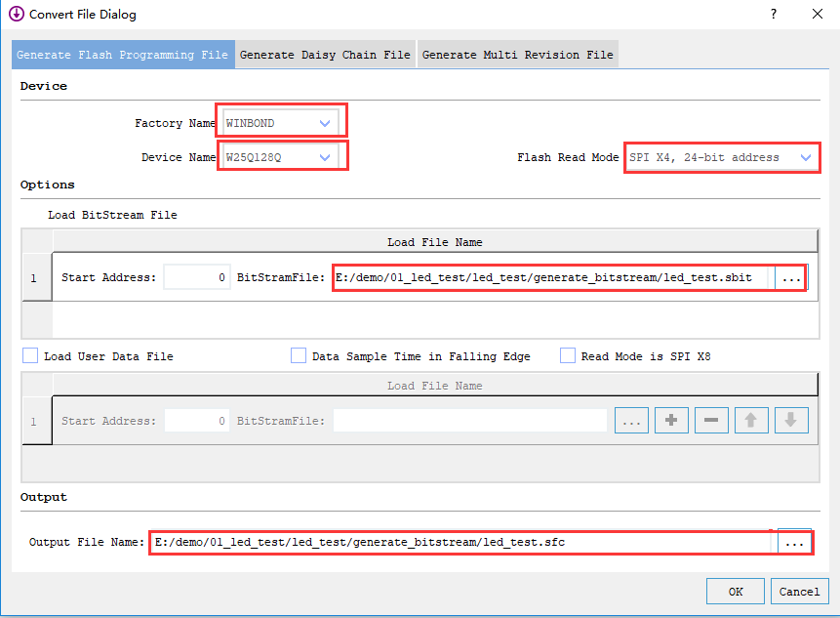Viewport: 840px width, 618px height.
Task: Open the Device Name dropdown
Action: (281, 157)
